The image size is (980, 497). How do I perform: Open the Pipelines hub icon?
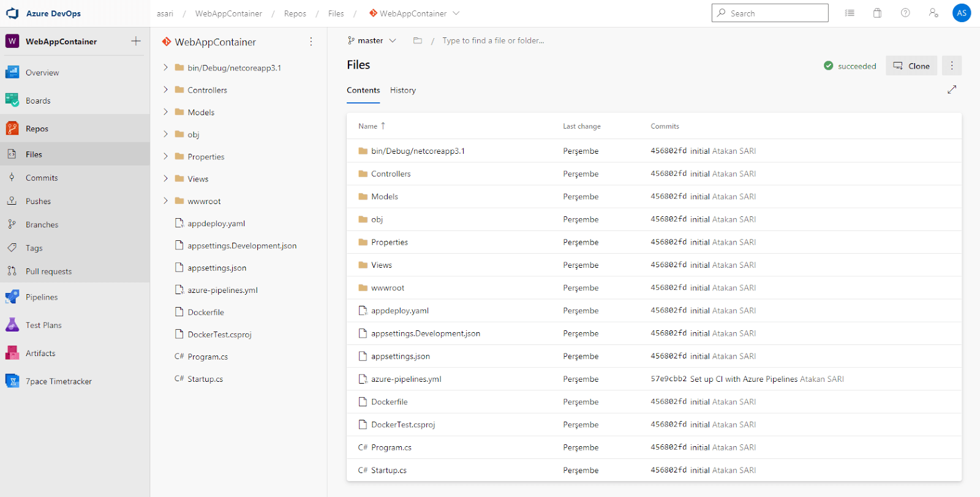point(12,297)
